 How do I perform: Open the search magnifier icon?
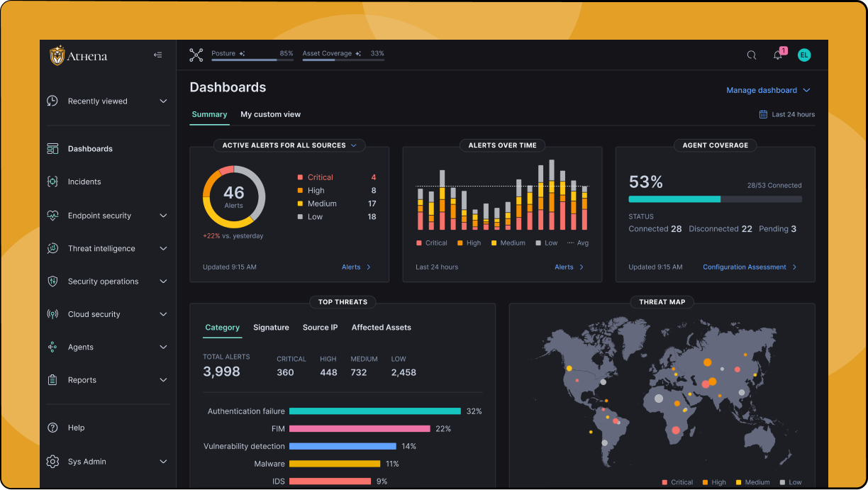752,55
